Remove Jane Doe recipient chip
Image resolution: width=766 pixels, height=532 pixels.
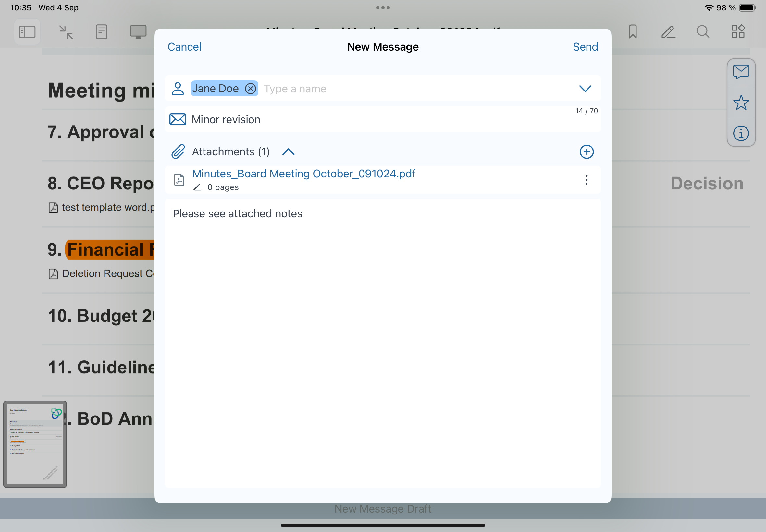[251, 89]
